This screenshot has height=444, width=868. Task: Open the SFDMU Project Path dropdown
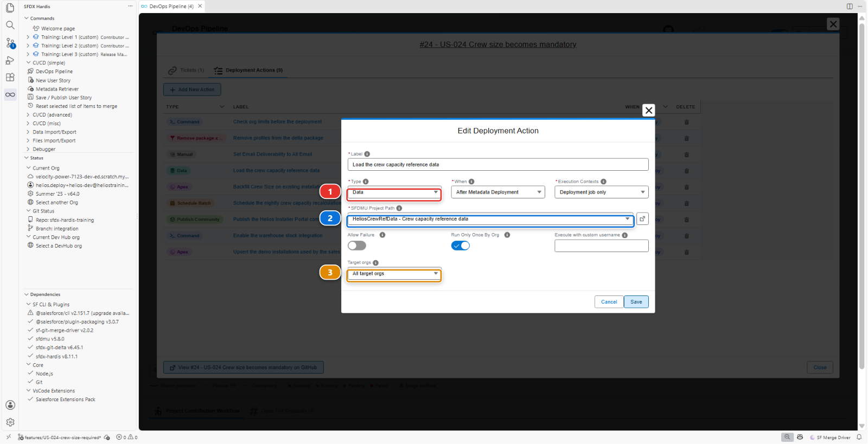pyautogui.click(x=490, y=219)
